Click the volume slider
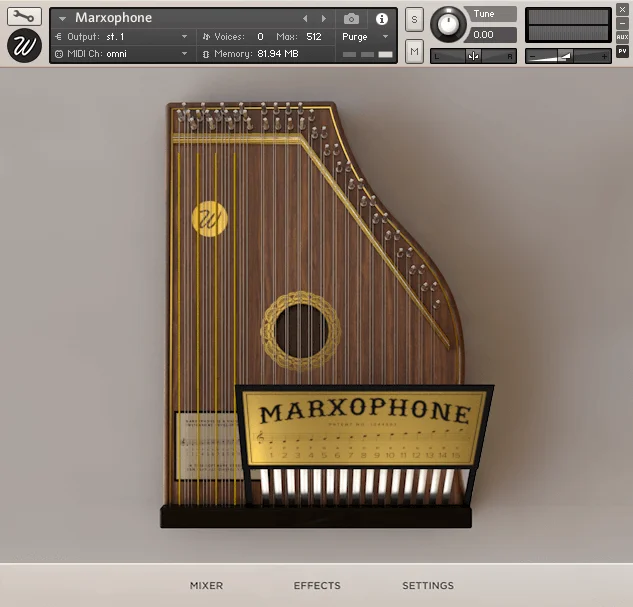This screenshot has height=607, width=633. tap(568, 56)
